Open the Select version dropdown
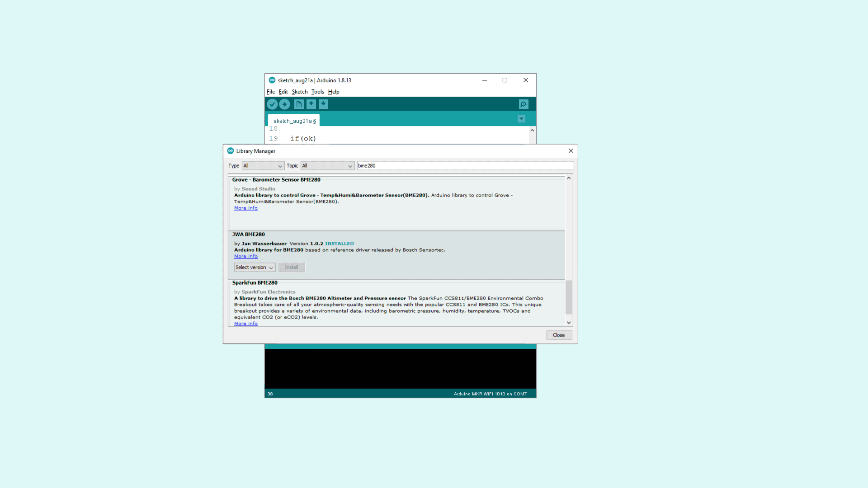This screenshot has height=488, width=868. pos(255,267)
